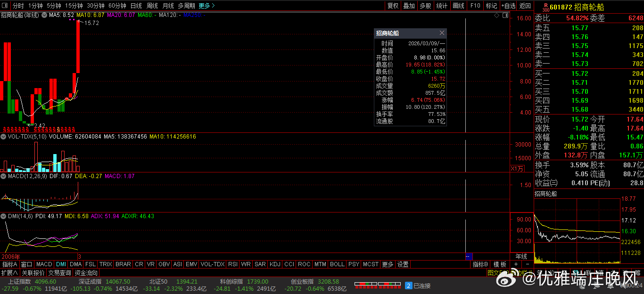Open the 关联报价 tab

click(x=33, y=273)
